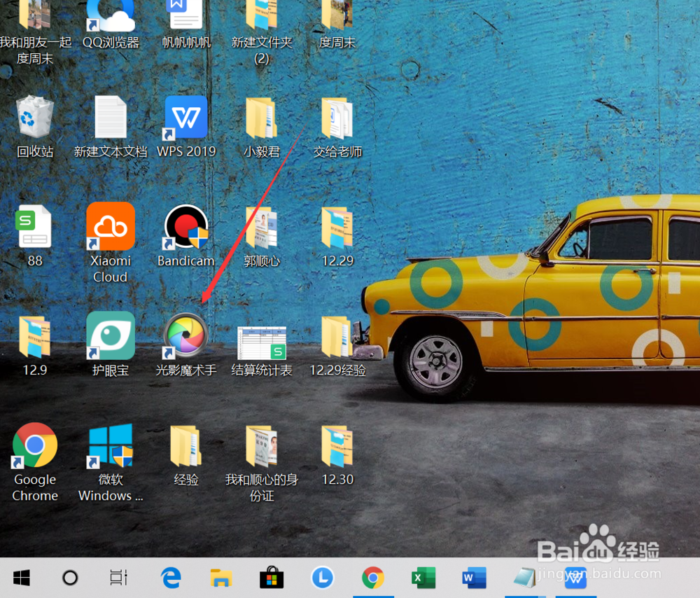Launch Microsoft Edge from the taskbar
The width and height of the screenshot is (700, 598).
point(171,578)
